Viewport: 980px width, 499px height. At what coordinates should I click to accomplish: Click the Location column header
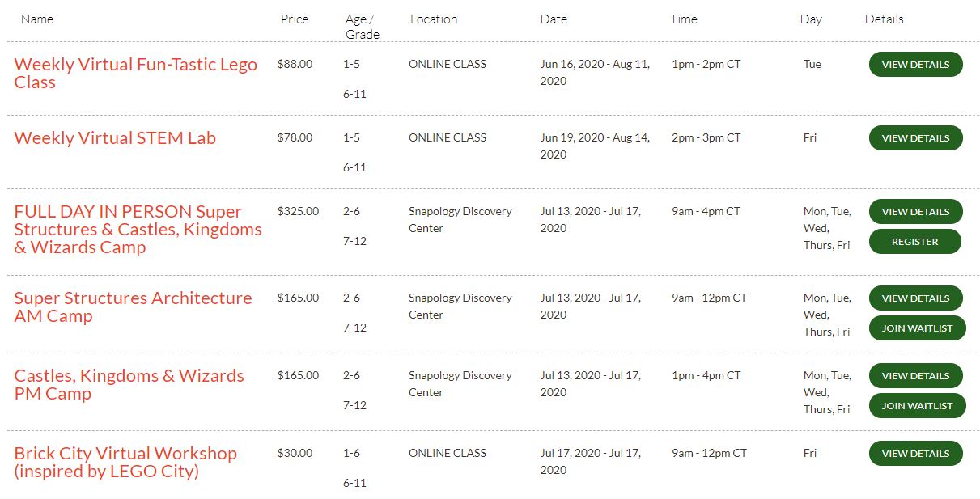pyautogui.click(x=434, y=19)
